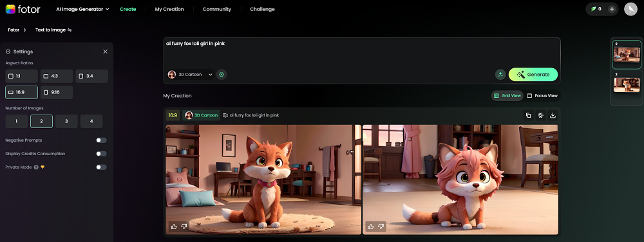This screenshot has height=242, width=644.
Task: Select the 16:9 aspect ratio
Action: 21,92
